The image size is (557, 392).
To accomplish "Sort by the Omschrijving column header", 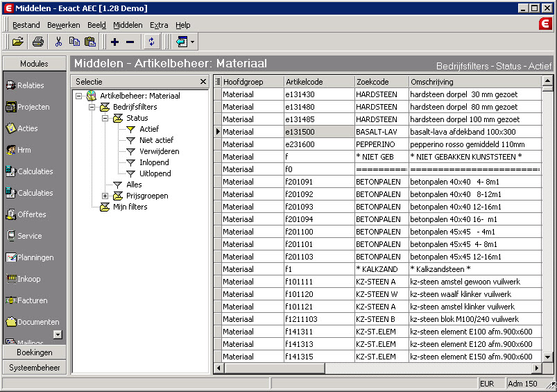I will [475, 82].
